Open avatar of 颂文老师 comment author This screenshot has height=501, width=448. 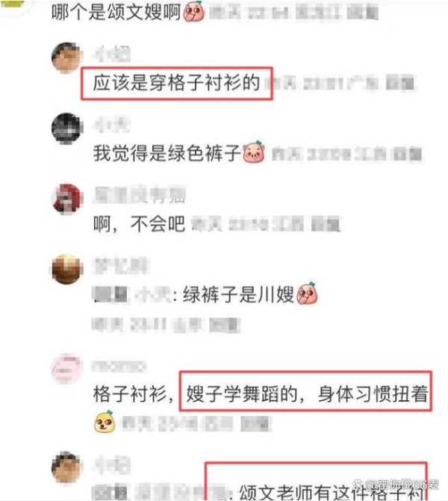[66, 467]
